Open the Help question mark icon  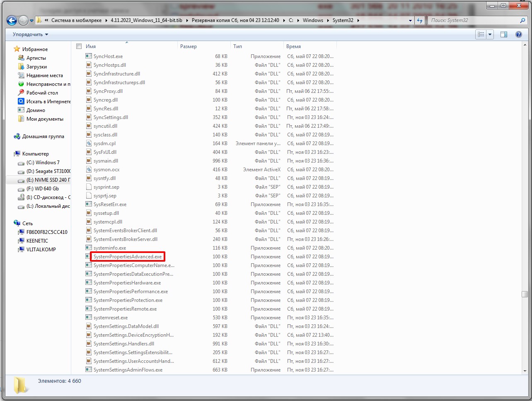click(518, 34)
